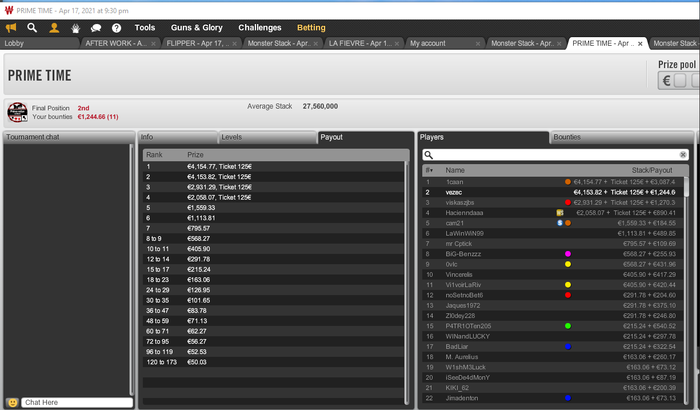Open the tournament Info tab
The height and width of the screenshot is (410, 700).
pos(177,137)
